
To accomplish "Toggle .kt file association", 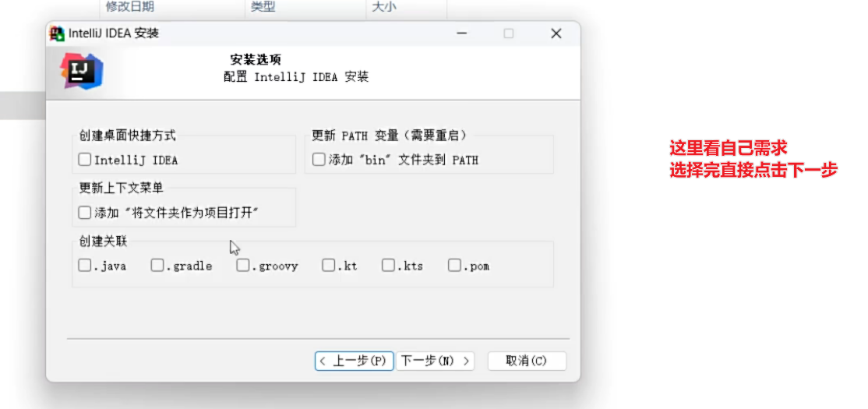I will click(x=329, y=266).
